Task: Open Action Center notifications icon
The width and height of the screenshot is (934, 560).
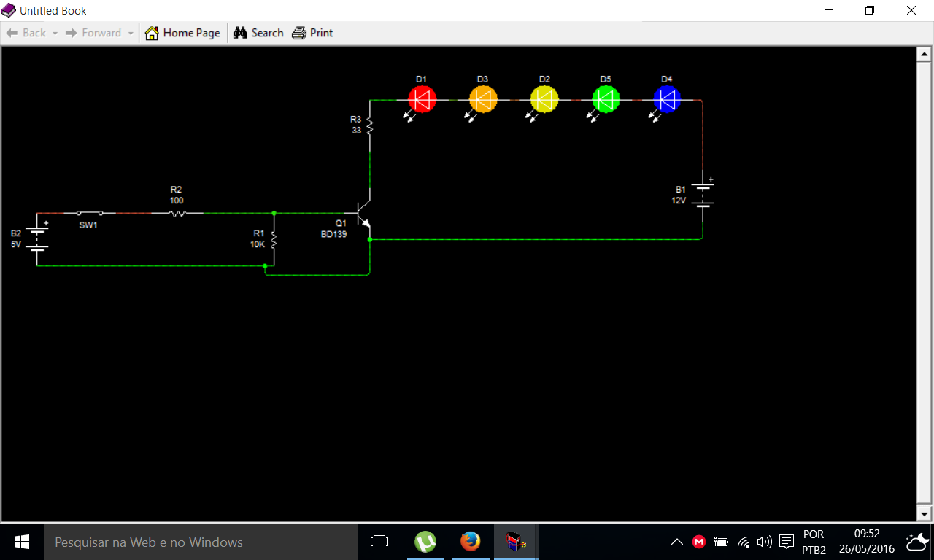Action: [x=787, y=542]
